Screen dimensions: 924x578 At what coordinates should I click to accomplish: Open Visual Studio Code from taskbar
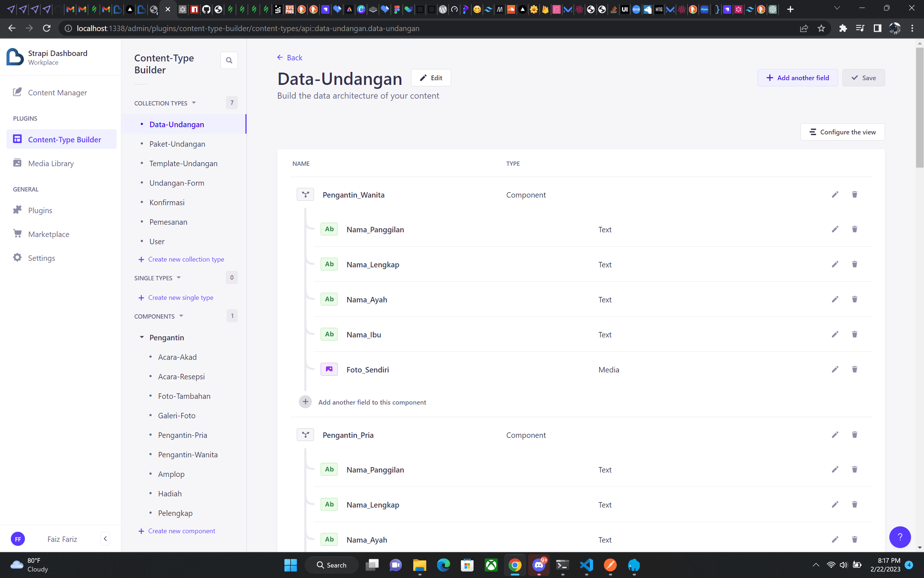tap(587, 565)
